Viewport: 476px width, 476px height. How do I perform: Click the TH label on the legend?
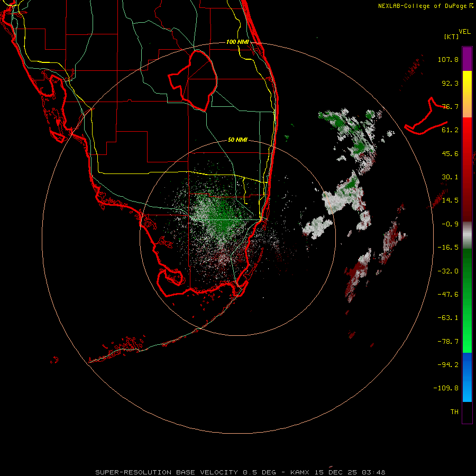pyautogui.click(x=454, y=412)
